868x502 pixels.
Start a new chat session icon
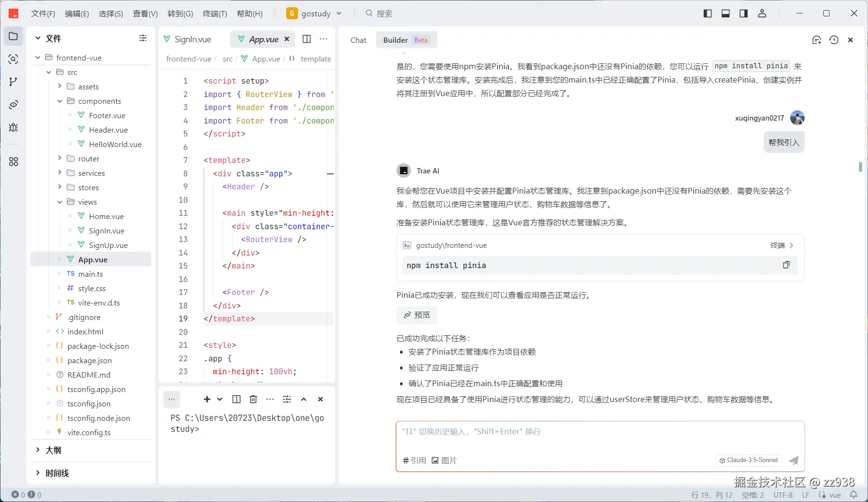click(817, 40)
